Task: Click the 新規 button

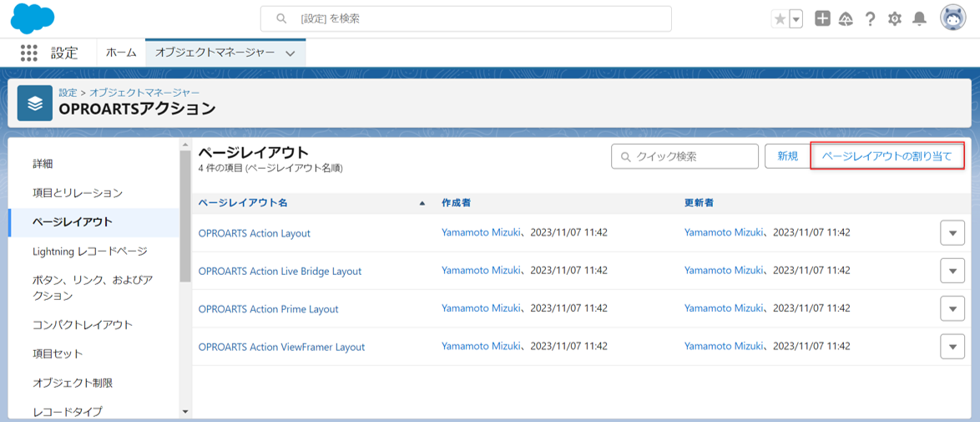Action: (x=787, y=156)
